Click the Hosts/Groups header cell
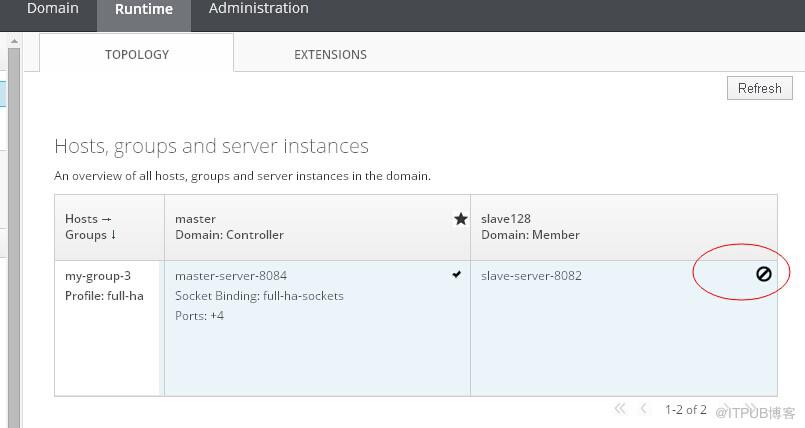805x428 pixels. coord(110,227)
